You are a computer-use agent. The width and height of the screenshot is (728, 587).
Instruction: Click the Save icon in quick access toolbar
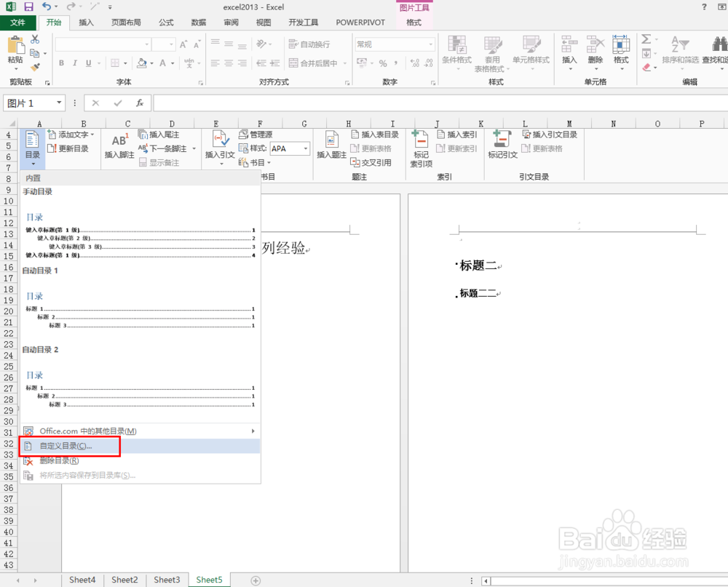pyautogui.click(x=29, y=7)
